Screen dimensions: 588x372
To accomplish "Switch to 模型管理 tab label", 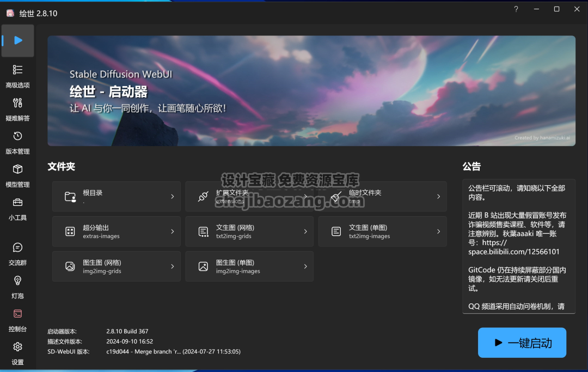I will tap(17, 185).
